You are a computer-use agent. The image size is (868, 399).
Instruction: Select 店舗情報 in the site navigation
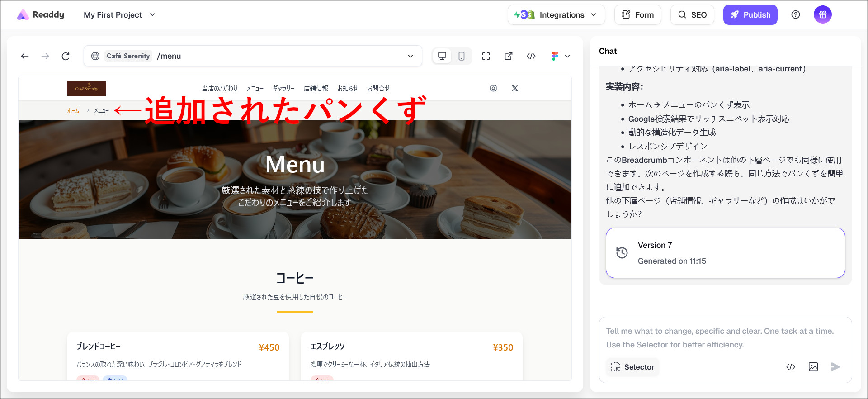[x=316, y=89]
